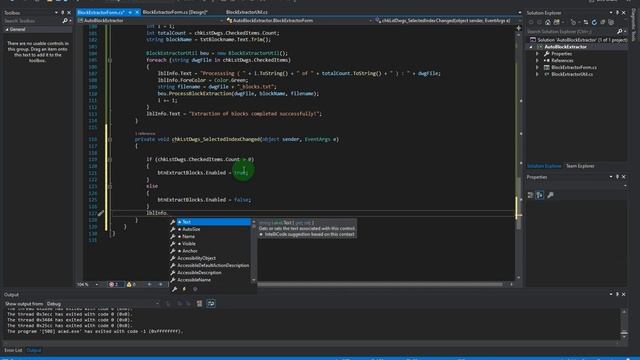Click Collapse All icon in Solution Explorer
640x360 pixels.
tap(602, 22)
